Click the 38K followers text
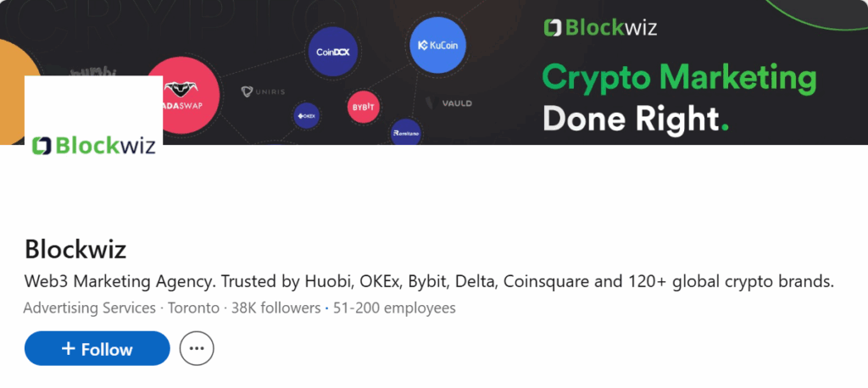The height and width of the screenshot is (388, 868). tap(277, 308)
